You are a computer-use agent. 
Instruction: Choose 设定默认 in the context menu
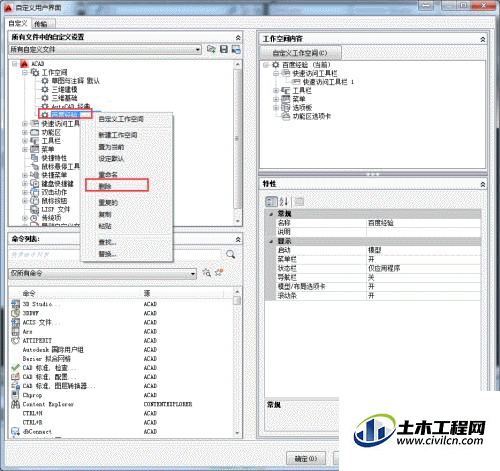pos(111,159)
